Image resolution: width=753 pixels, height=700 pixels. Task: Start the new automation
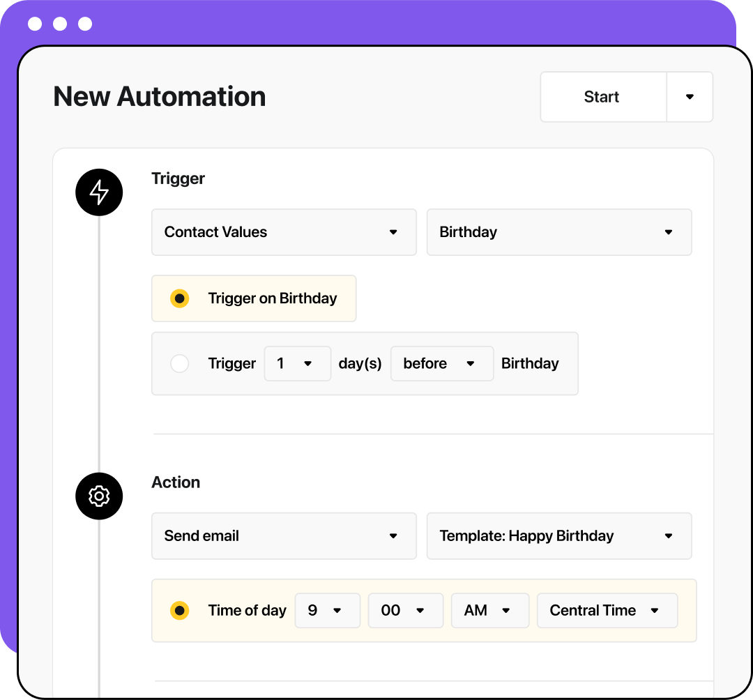(603, 97)
